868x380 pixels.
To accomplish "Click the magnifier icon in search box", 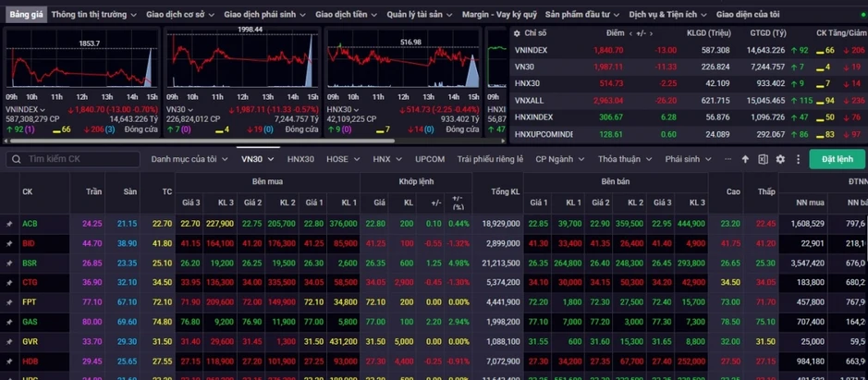I will point(16,159).
